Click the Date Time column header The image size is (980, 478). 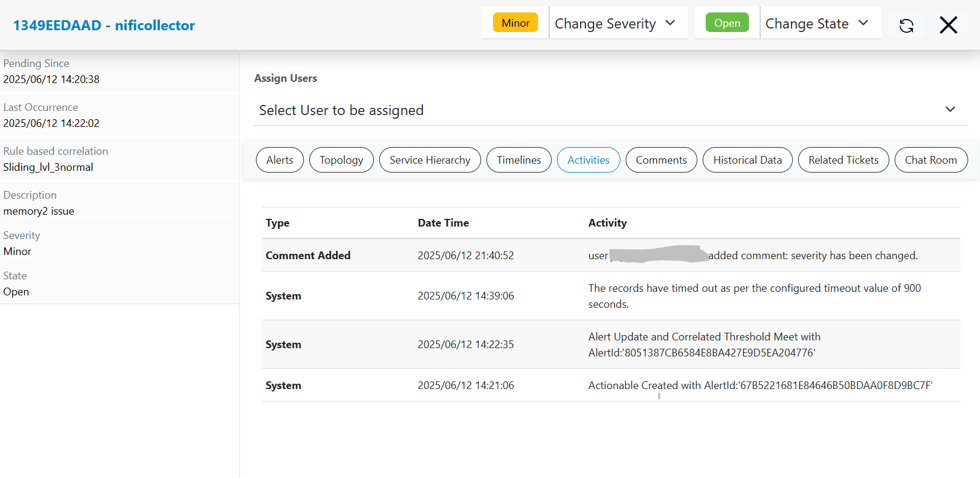(443, 223)
